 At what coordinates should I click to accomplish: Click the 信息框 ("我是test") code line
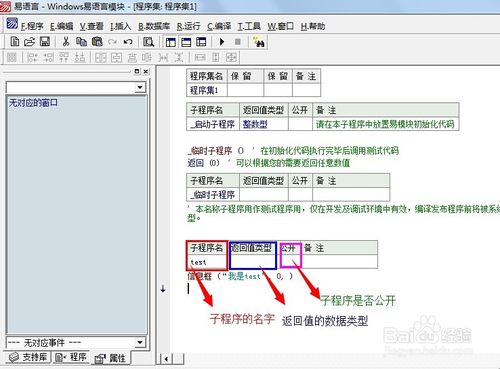240,276
